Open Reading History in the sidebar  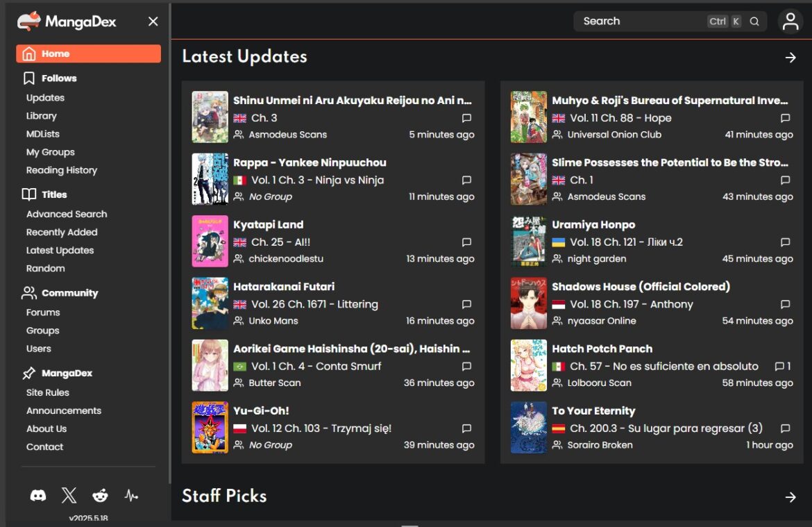coord(62,171)
